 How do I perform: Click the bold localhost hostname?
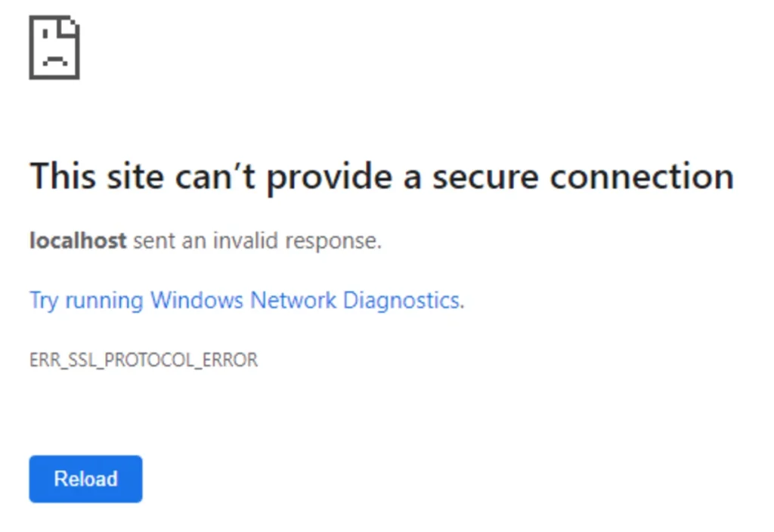[x=78, y=240]
